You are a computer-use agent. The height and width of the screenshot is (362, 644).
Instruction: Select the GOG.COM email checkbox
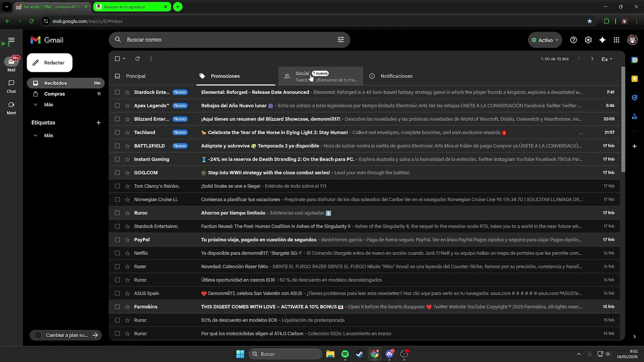click(x=117, y=172)
